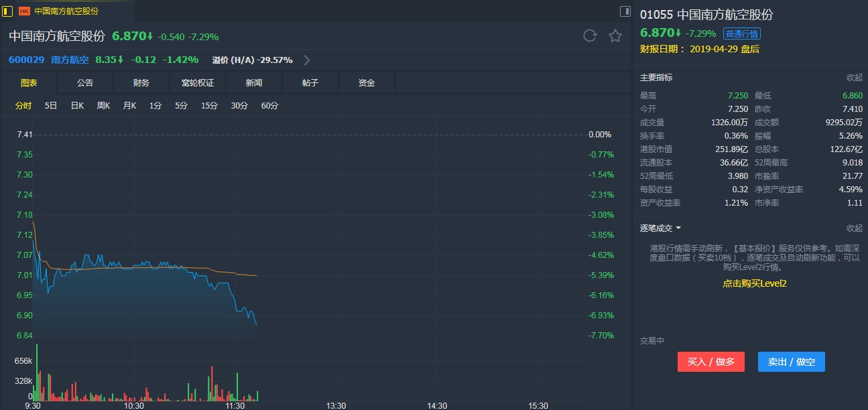Viewport: 868px width, 410px height.
Task: Click the refresh quote icon
Action: 590,36
